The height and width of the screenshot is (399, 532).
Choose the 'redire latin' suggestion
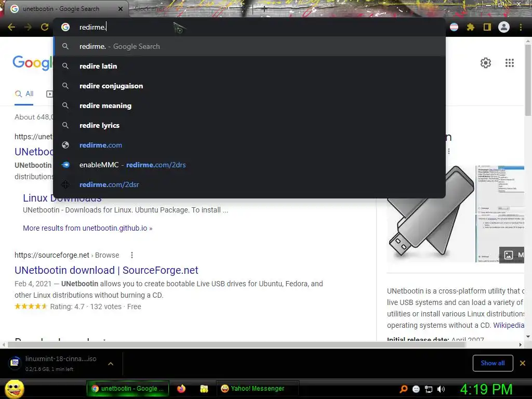pyautogui.click(x=249, y=66)
